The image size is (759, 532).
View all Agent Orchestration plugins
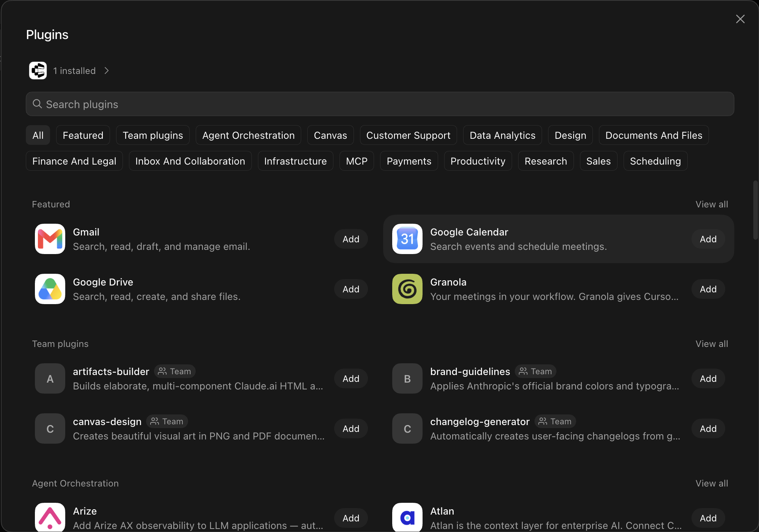(712, 483)
